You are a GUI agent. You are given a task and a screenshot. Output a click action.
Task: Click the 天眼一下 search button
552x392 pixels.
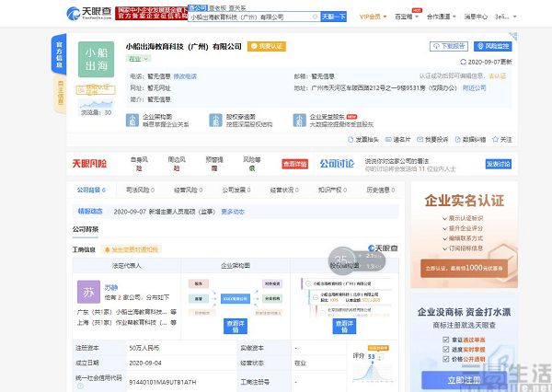point(333,17)
